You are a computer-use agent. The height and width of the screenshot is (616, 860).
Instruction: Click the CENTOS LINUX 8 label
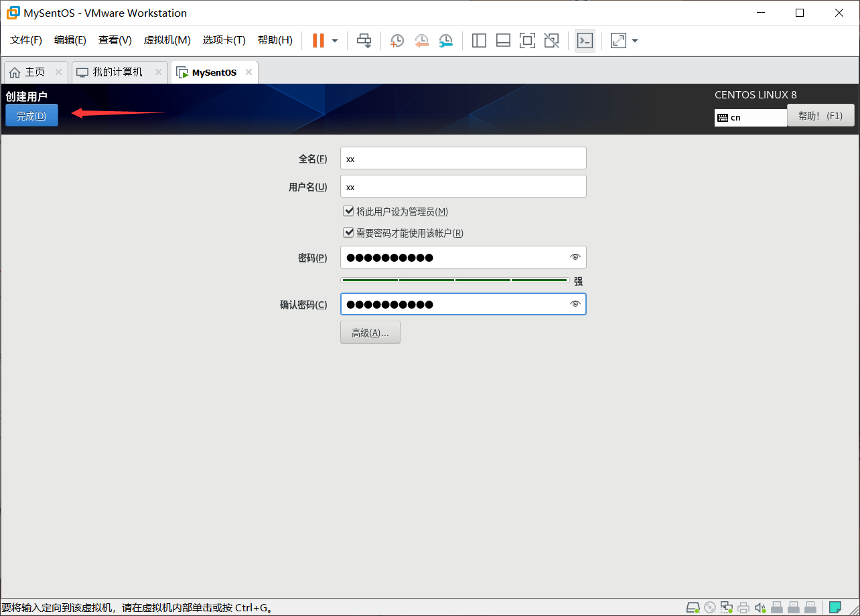click(x=756, y=95)
